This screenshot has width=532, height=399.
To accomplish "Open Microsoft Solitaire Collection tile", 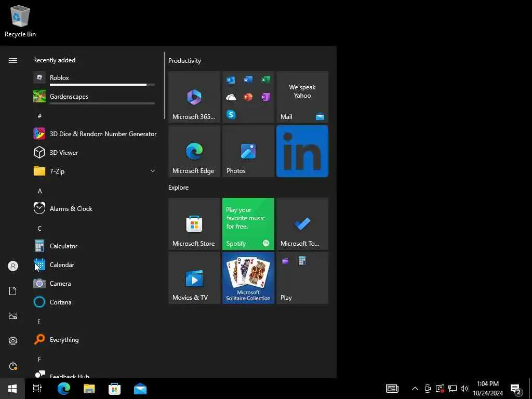I will [248, 278].
